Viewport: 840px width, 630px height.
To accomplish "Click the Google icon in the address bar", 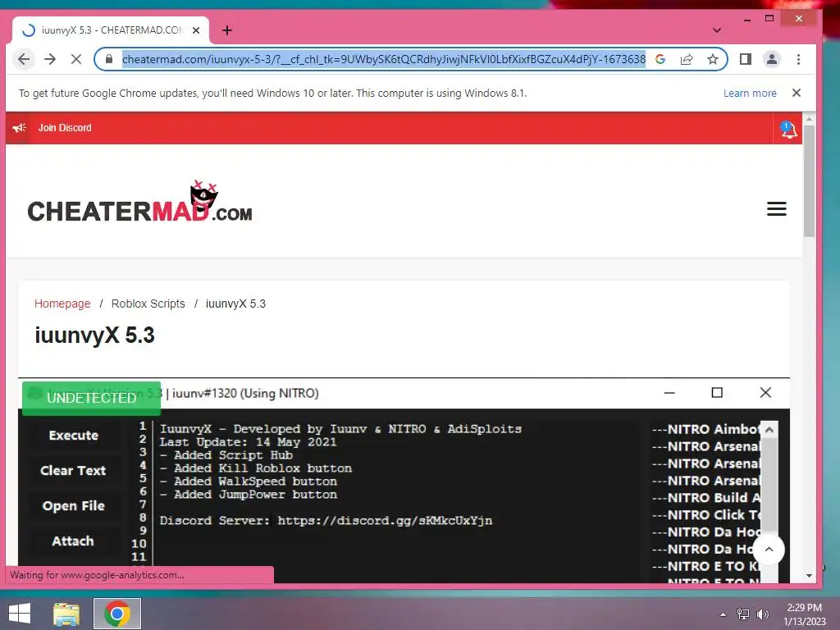I will tap(660, 59).
